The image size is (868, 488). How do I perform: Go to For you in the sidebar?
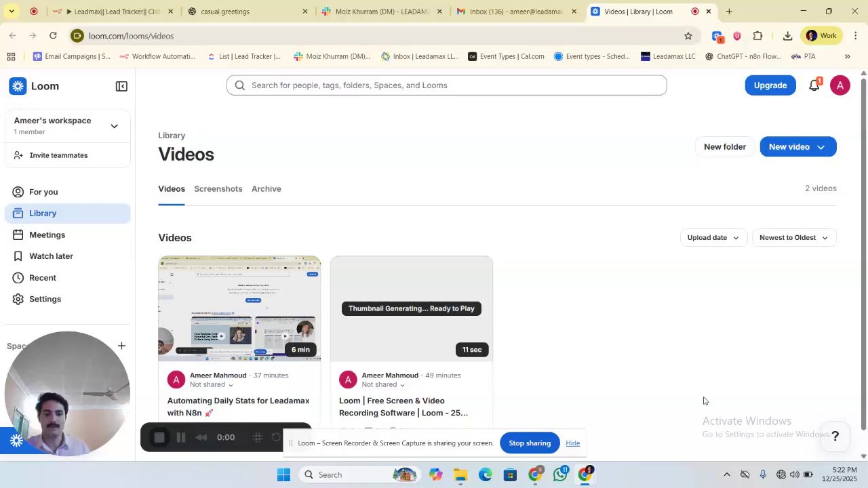(x=68, y=192)
